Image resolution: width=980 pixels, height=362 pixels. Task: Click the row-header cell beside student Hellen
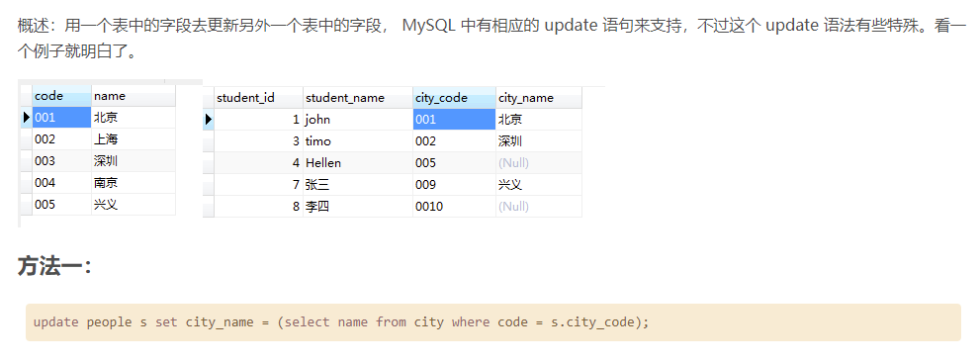(x=209, y=163)
